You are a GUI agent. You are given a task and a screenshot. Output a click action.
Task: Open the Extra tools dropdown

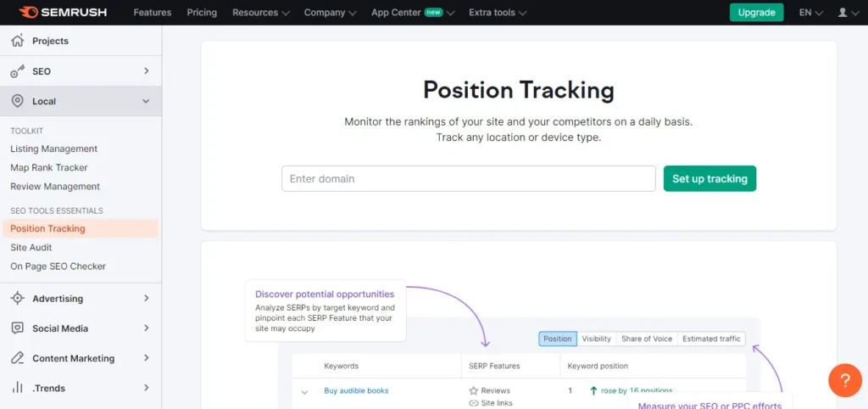tap(497, 12)
